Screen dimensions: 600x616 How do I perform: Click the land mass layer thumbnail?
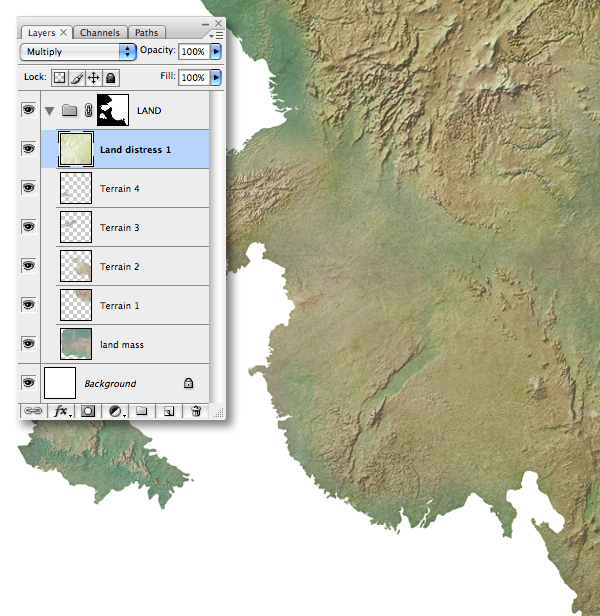click(76, 344)
